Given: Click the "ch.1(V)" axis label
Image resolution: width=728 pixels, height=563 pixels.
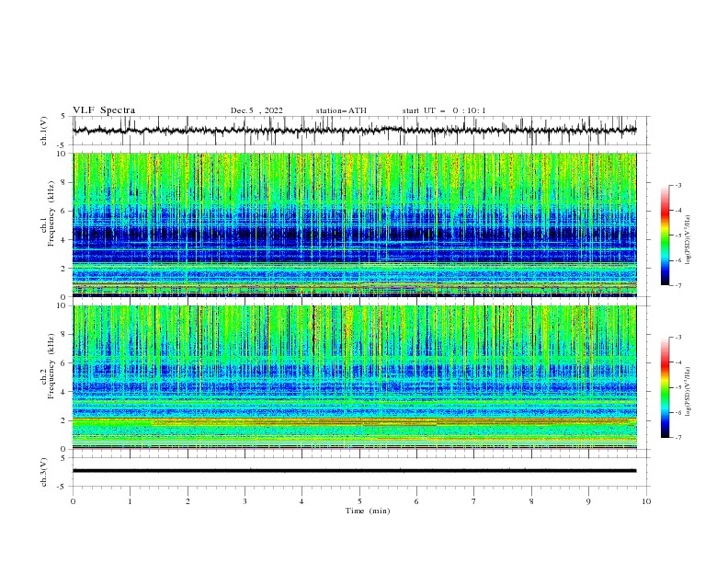Looking at the screenshot, I should pyautogui.click(x=44, y=131).
